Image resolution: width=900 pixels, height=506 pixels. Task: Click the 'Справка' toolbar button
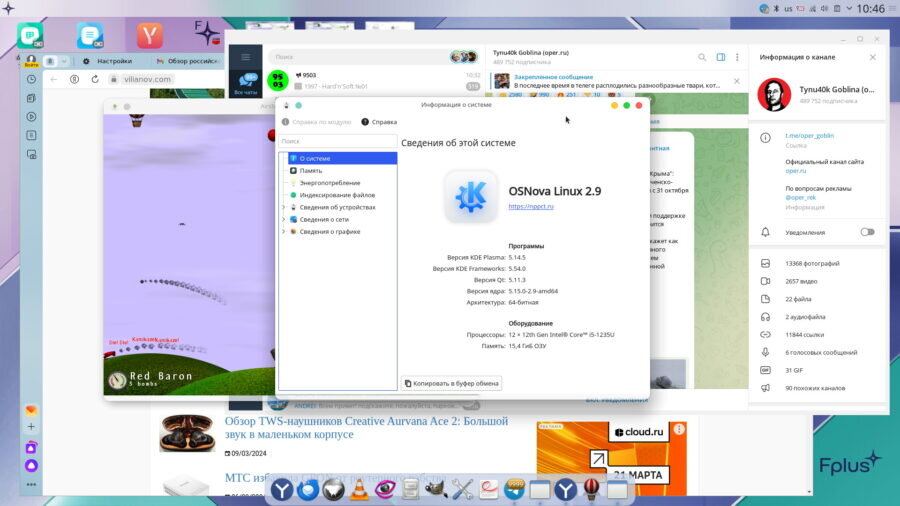pyautogui.click(x=379, y=122)
